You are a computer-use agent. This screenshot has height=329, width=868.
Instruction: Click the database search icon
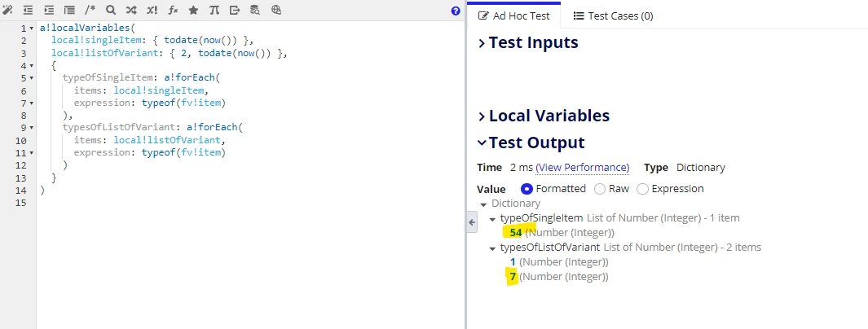(x=255, y=10)
